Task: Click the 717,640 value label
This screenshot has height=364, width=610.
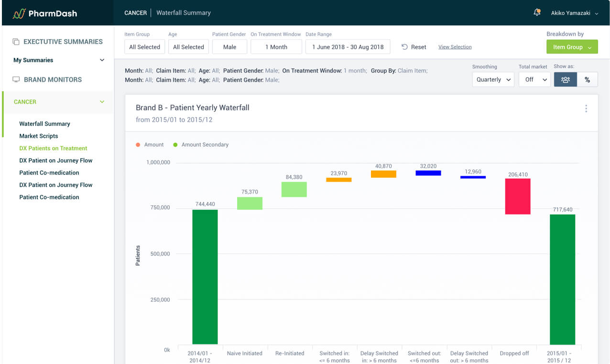Action: [562, 209]
